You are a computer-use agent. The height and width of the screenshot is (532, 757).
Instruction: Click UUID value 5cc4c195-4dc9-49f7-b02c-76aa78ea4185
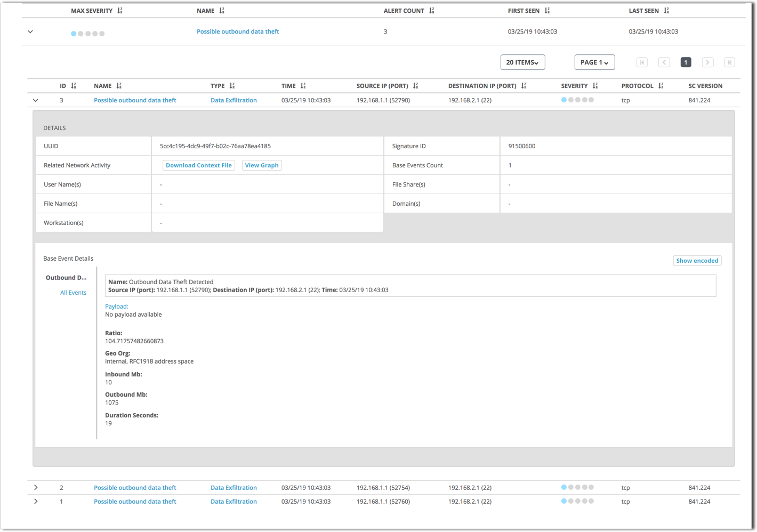[x=215, y=146]
